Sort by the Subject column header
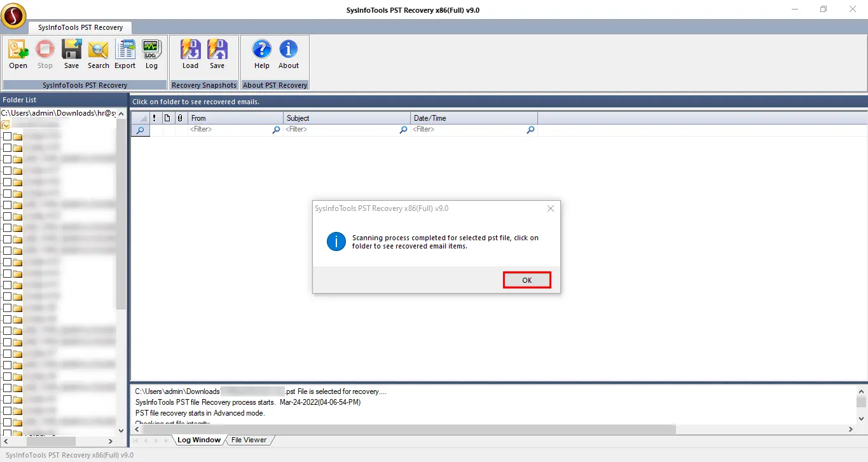 (x=347, y=118)
